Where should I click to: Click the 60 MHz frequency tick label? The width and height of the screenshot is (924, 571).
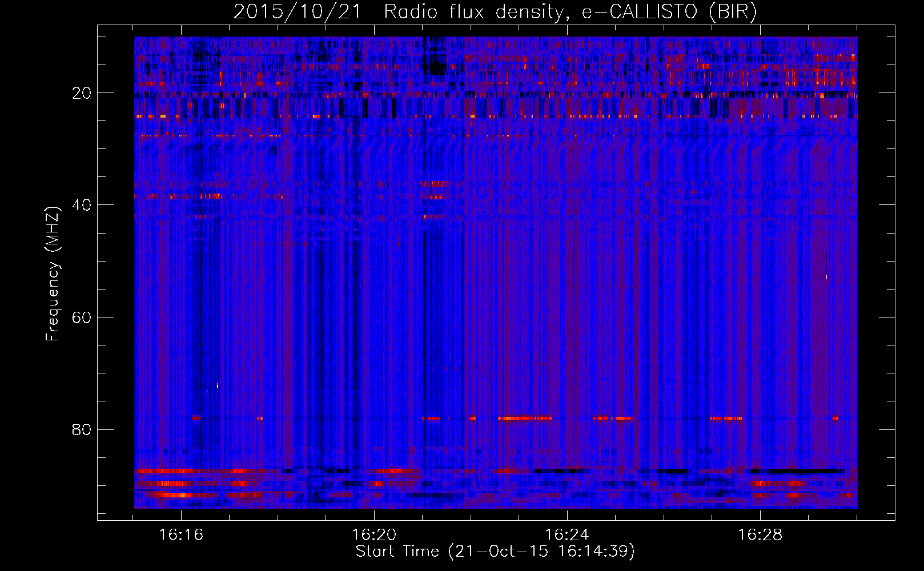[x=82, y=317]
